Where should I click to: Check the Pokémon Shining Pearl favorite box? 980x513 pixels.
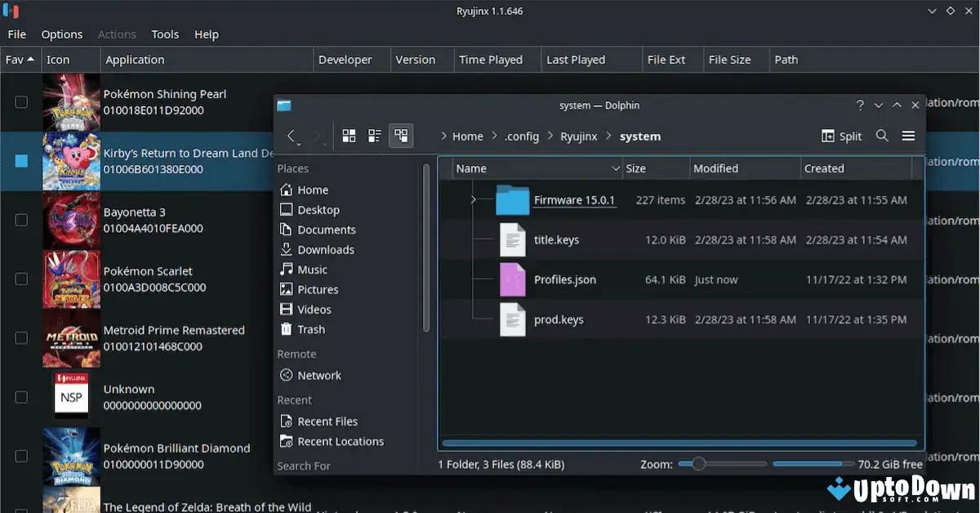(20, 101)
